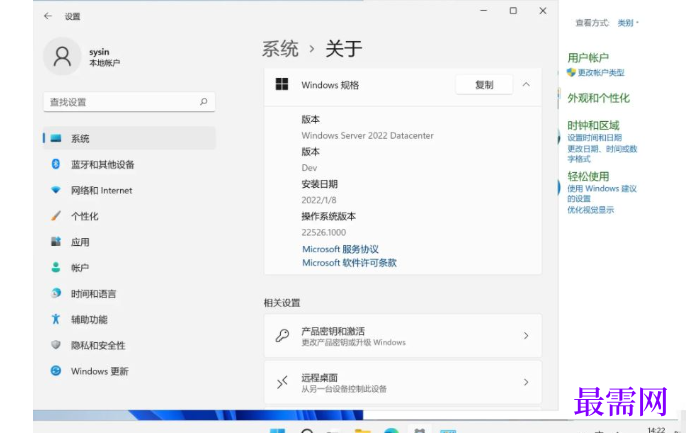Open 外观和个性化 in Control Panel

point(598,98)
